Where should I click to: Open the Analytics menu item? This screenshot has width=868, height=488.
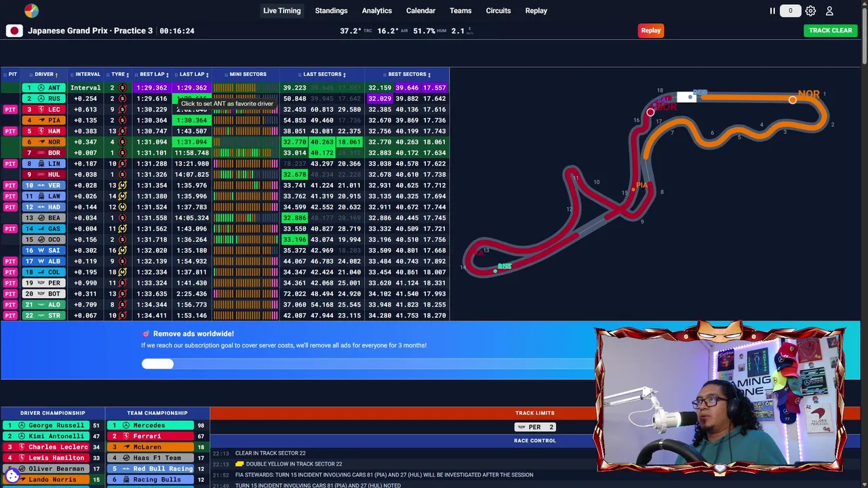pos(377,11)
